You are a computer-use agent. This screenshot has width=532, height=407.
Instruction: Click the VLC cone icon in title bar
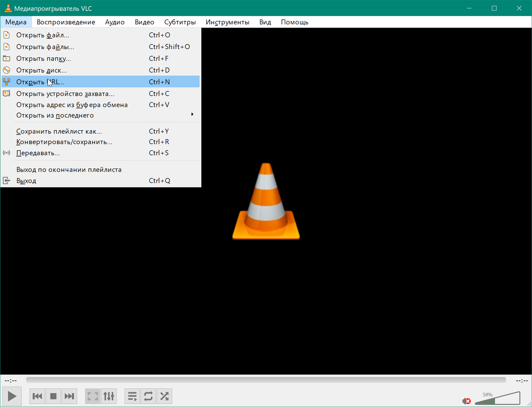[x=8, y=8]
